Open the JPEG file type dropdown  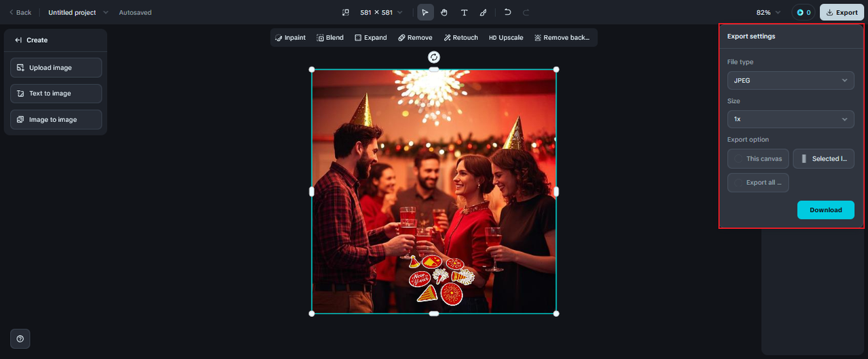coord(791,80)
